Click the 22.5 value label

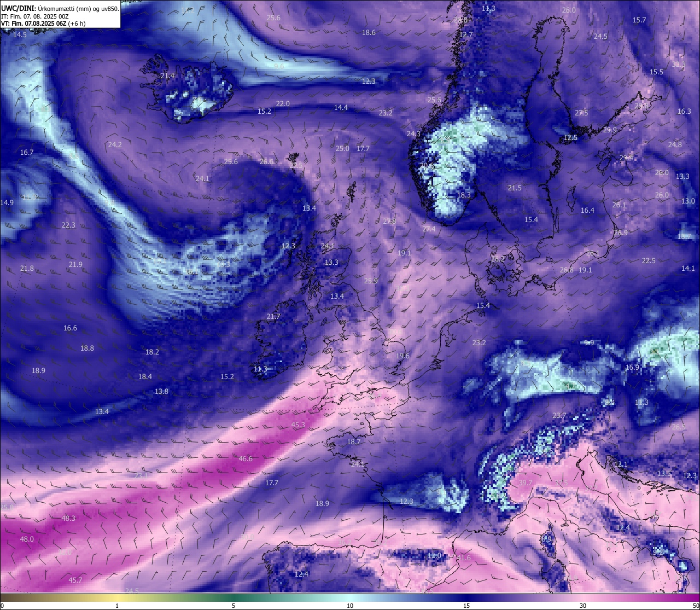649,260
